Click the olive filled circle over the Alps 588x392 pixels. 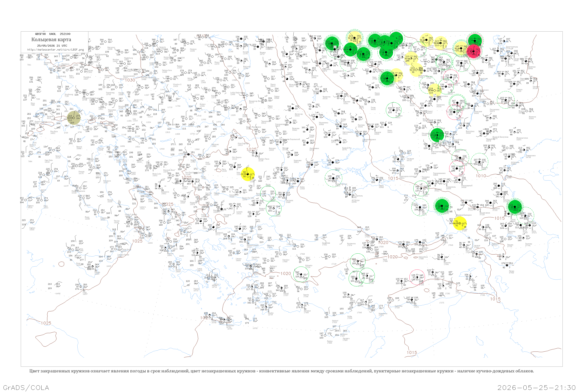[x=74, y=118]
